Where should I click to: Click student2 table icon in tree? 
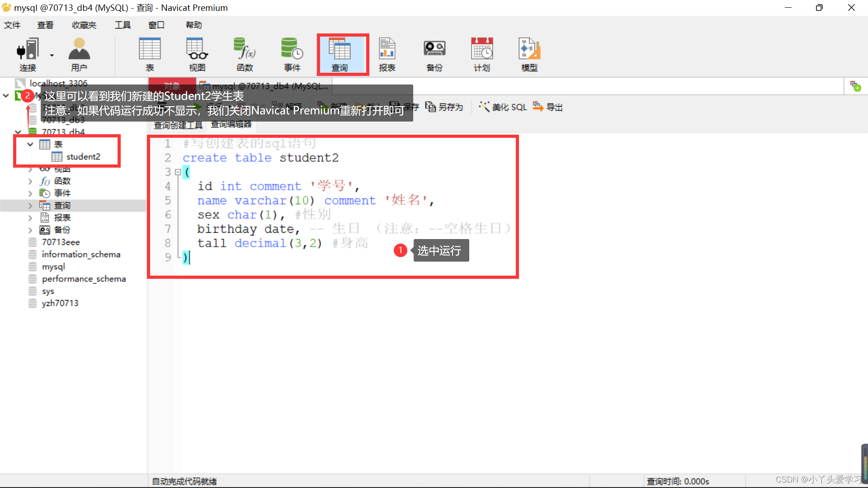(x=57, y=157)
